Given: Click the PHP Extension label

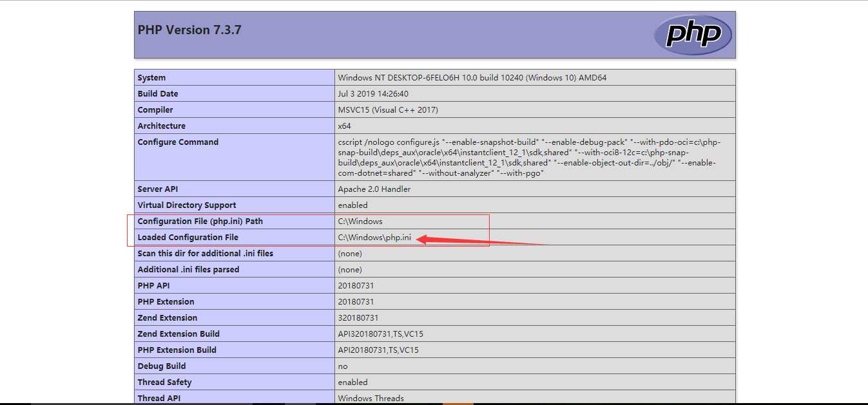Looking at the screenshot, I should [x=166, y=302].
